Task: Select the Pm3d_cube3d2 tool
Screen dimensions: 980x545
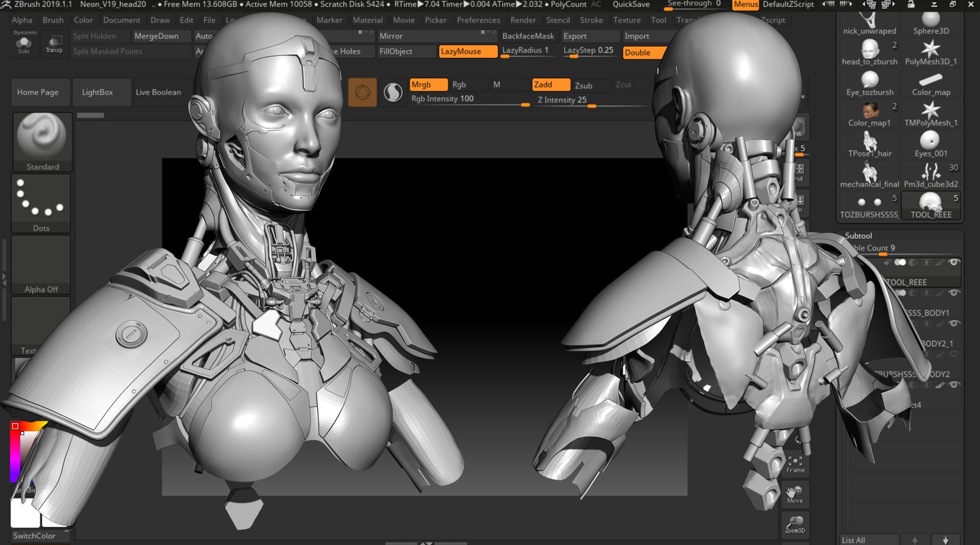Action: click(x=931, y=175)
